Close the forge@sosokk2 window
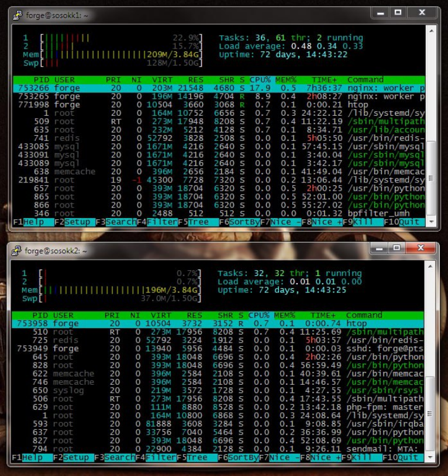Screen dimensions: 448x476 click(x=421, y=248)
